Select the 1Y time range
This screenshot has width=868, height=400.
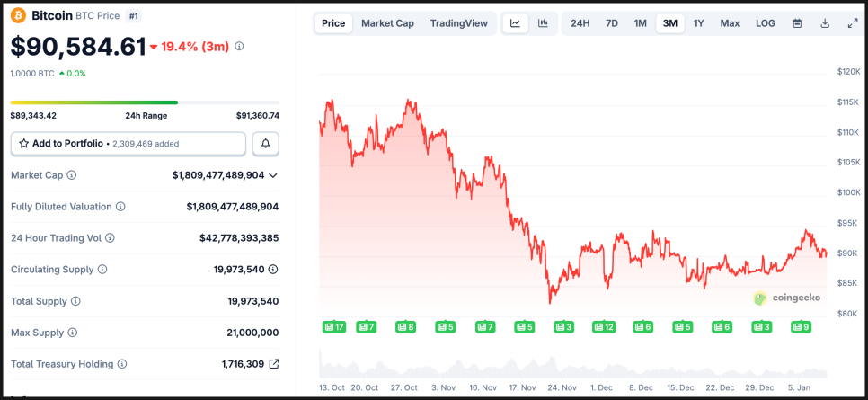pos(699,23)
